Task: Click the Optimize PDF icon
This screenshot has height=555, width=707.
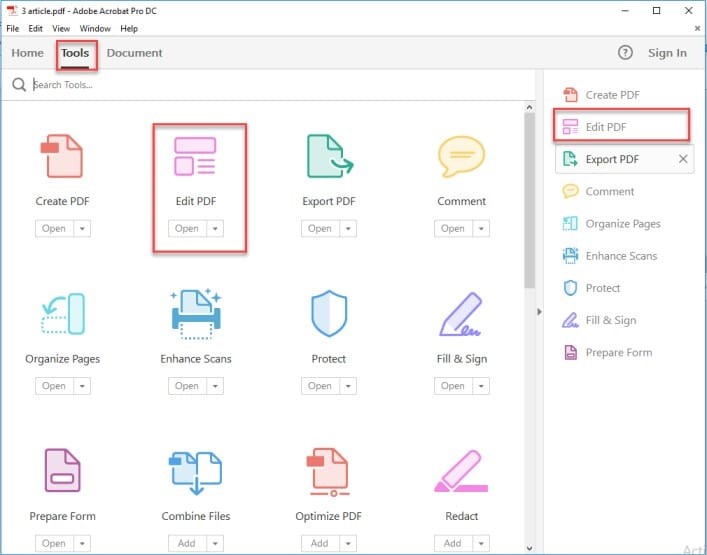Action: [329, 472]
